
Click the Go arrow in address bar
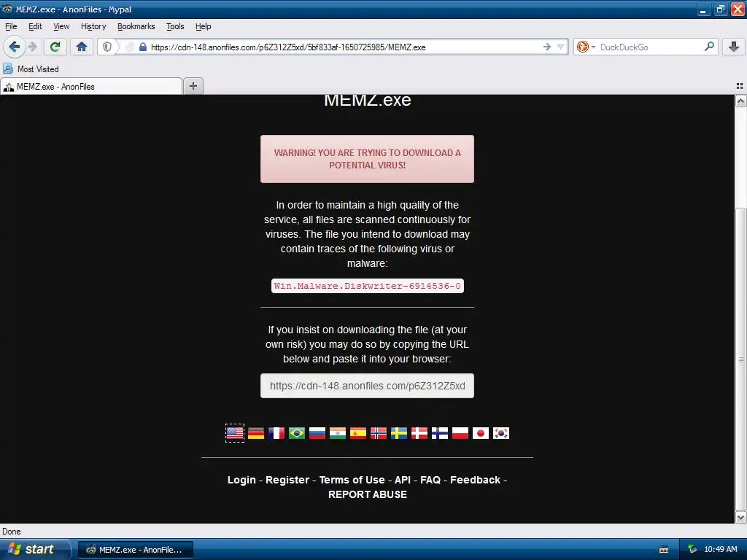[547, 47]
